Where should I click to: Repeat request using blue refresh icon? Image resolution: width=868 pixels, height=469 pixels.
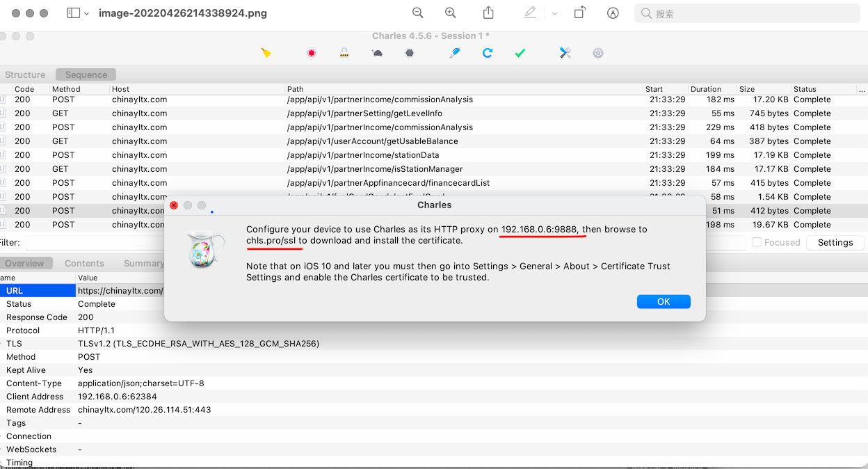(488, 53)
